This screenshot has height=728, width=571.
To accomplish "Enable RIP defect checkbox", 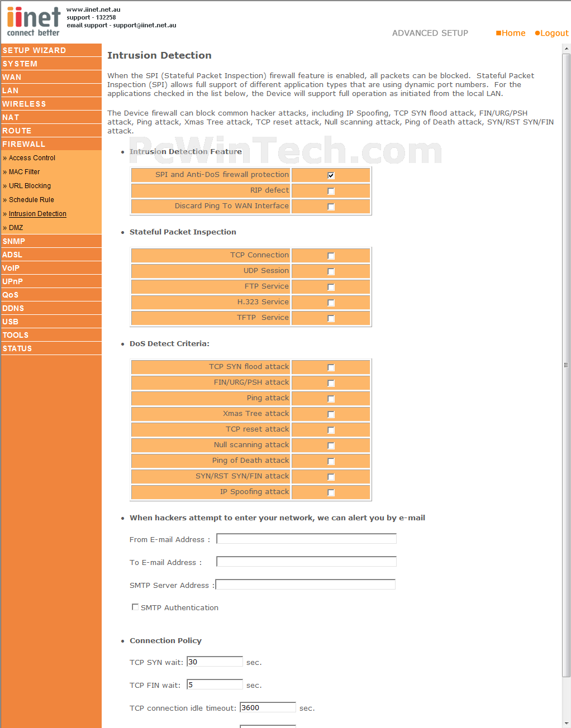I will coord(331,191).
